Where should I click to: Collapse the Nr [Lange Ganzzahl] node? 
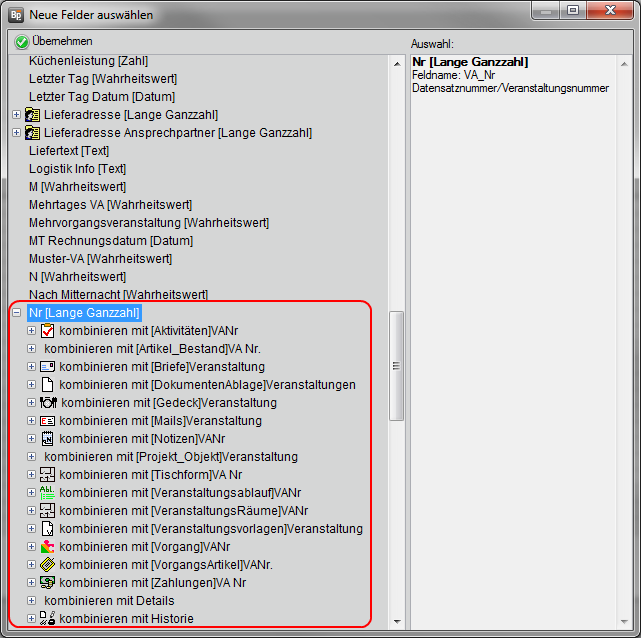pyautogui.click(x=16, y=313)
